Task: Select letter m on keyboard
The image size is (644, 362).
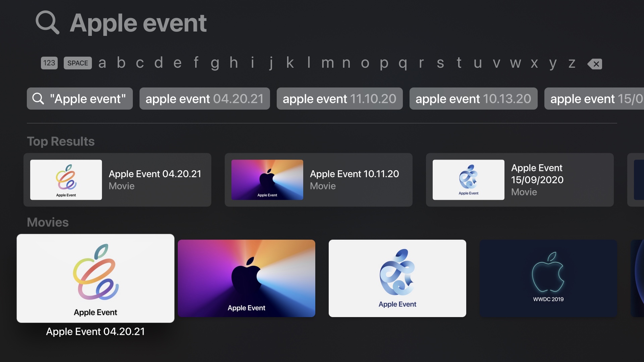Action: pos(328,63)
